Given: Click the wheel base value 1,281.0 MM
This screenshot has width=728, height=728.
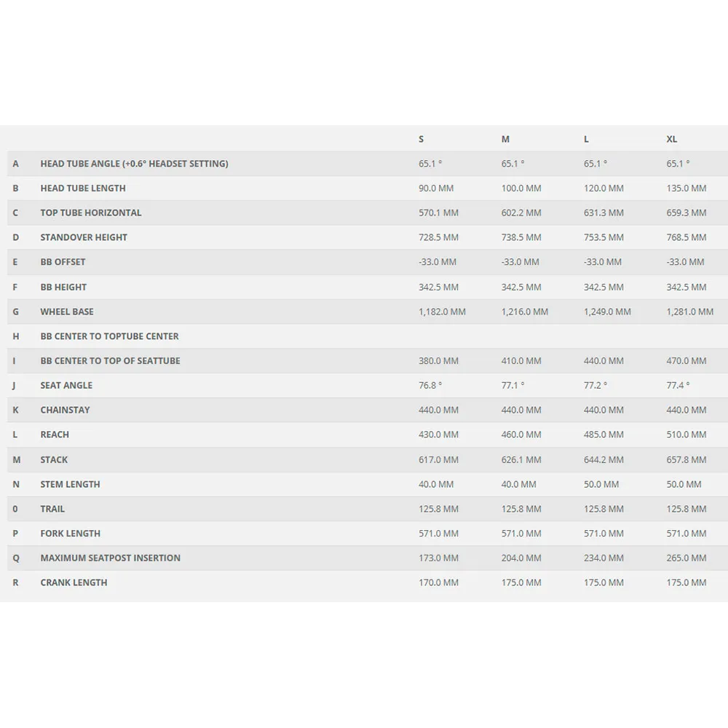Looking at the screenshot, I should click(x=689, y=312).
